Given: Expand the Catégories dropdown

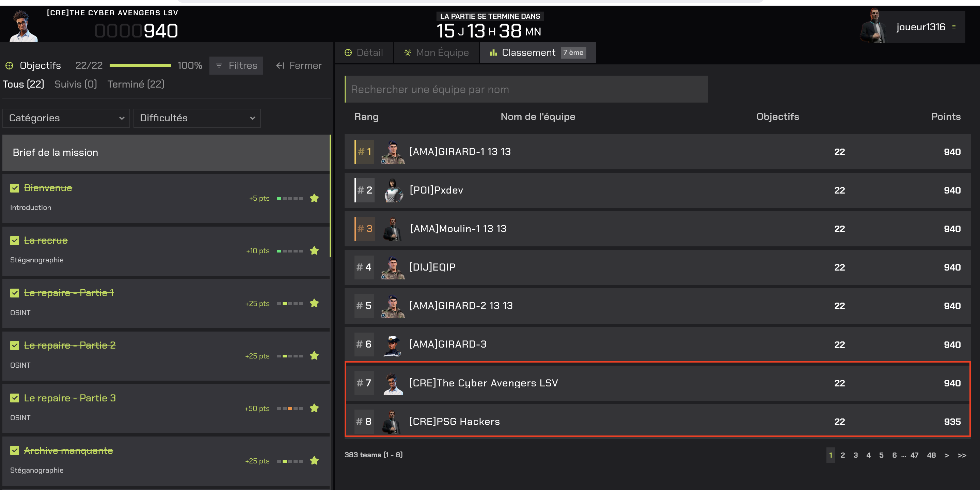Looking at the screenshot, I should pos(66,118).
